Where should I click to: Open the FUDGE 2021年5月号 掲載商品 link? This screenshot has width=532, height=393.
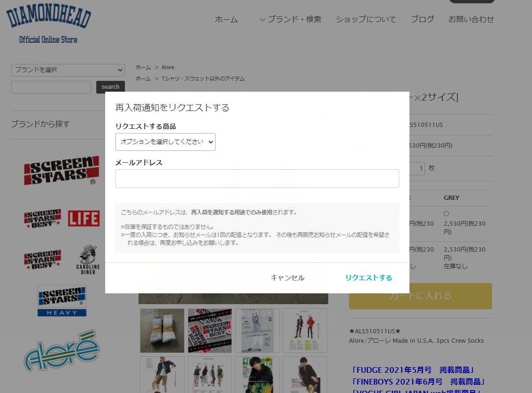coord(413,370)
